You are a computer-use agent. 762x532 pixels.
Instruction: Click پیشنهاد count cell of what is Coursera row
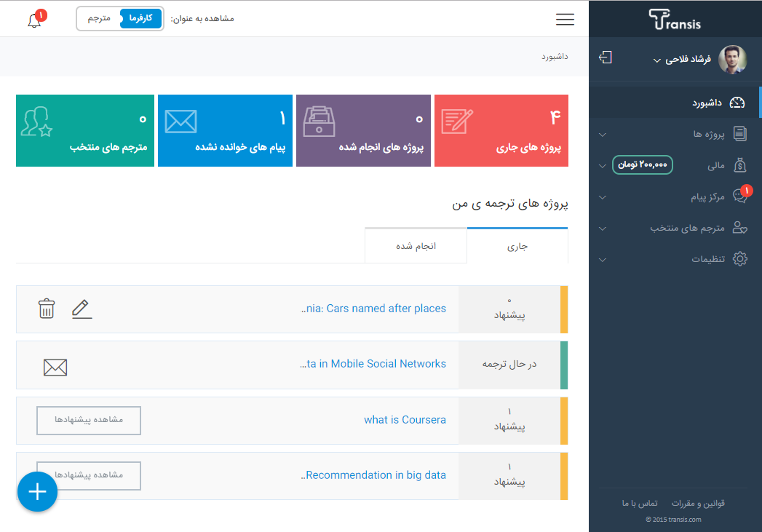[x=509, y=420]
